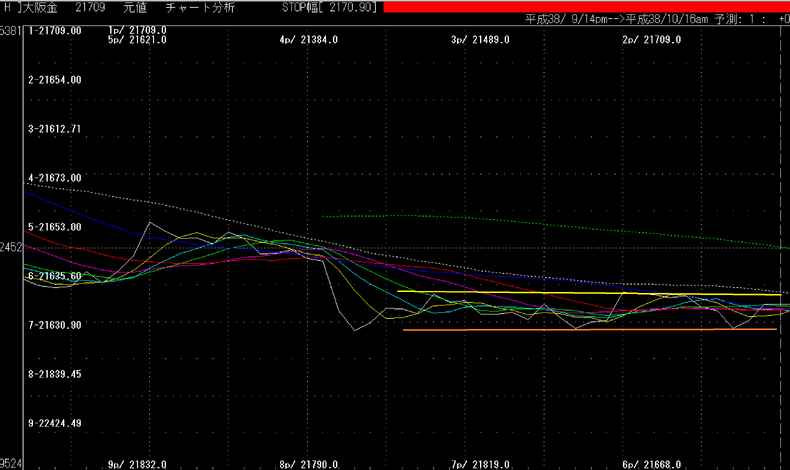Select the 3p/ 21489.0 label
The image size is (790, 470).
point(480,39)
